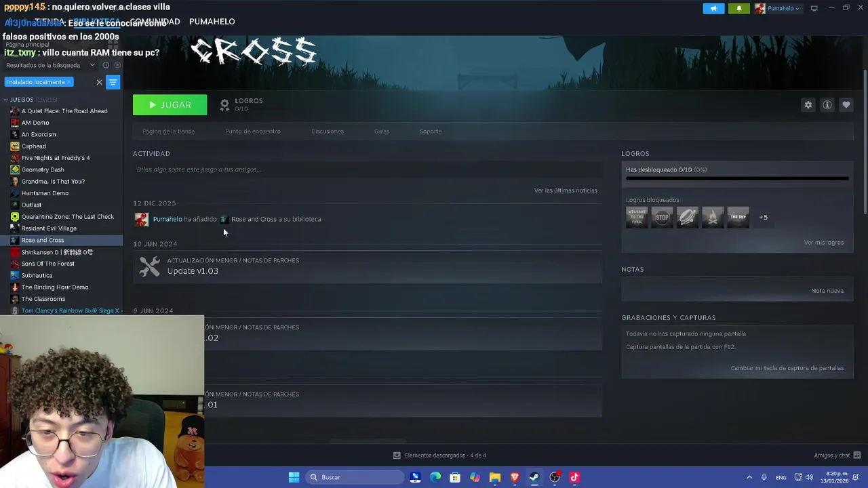Show the '+5' more locked achievements
This screenshot has width=868, height=488.
[763, 218]
